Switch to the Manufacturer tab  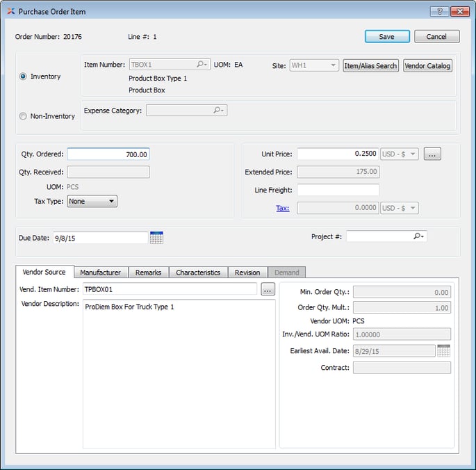point(100,273)
